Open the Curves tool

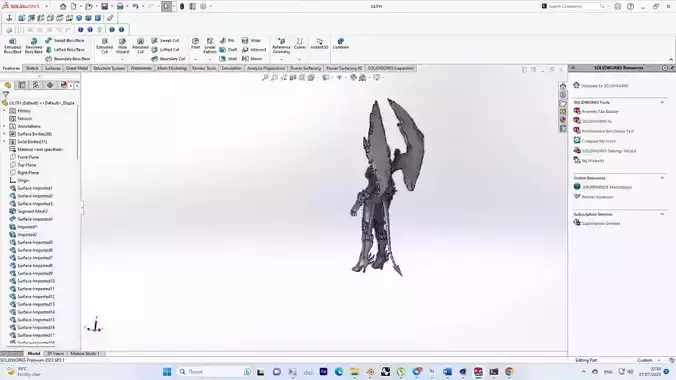[x=300, y=44]
